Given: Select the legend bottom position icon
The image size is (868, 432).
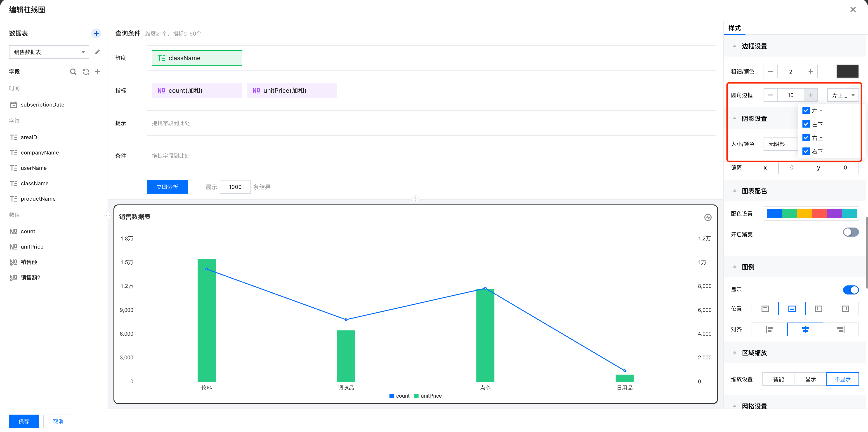Looking at the screenshot, I should 792,309.
